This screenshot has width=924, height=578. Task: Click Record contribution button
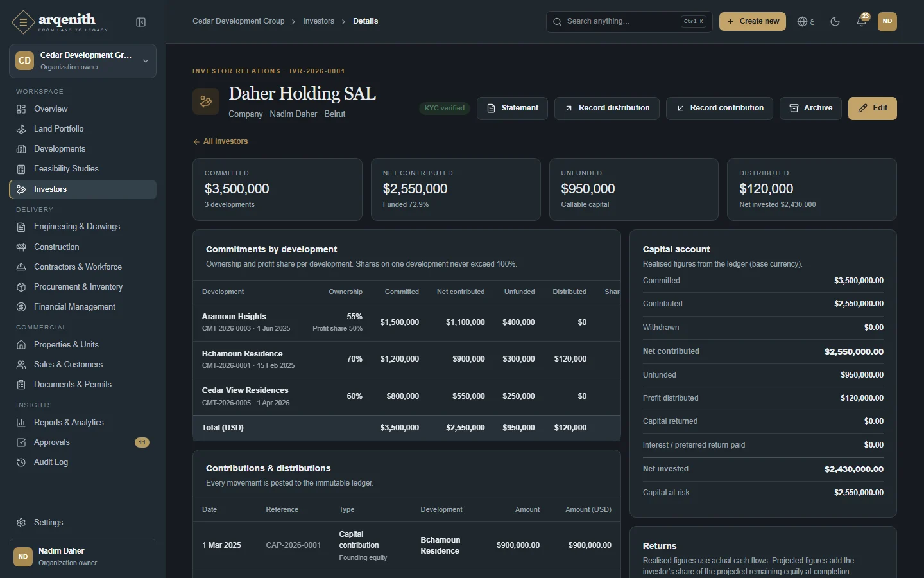(719, 109)
